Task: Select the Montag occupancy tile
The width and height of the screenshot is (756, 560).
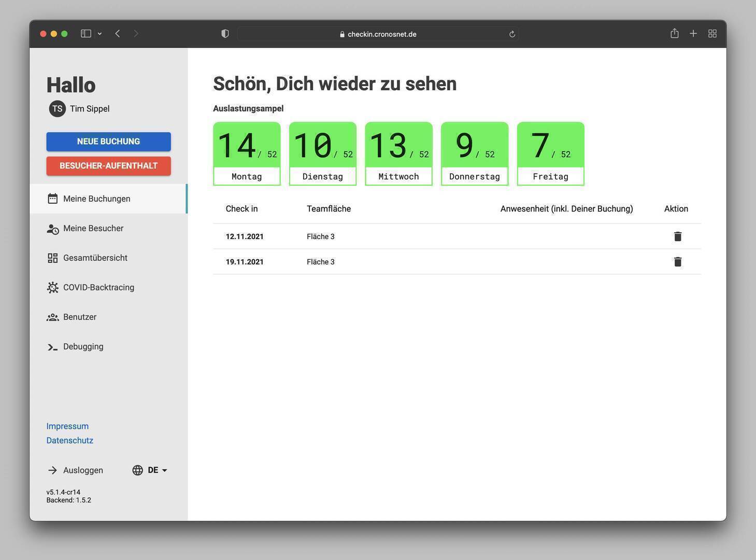Action: (x=247, y=153)
